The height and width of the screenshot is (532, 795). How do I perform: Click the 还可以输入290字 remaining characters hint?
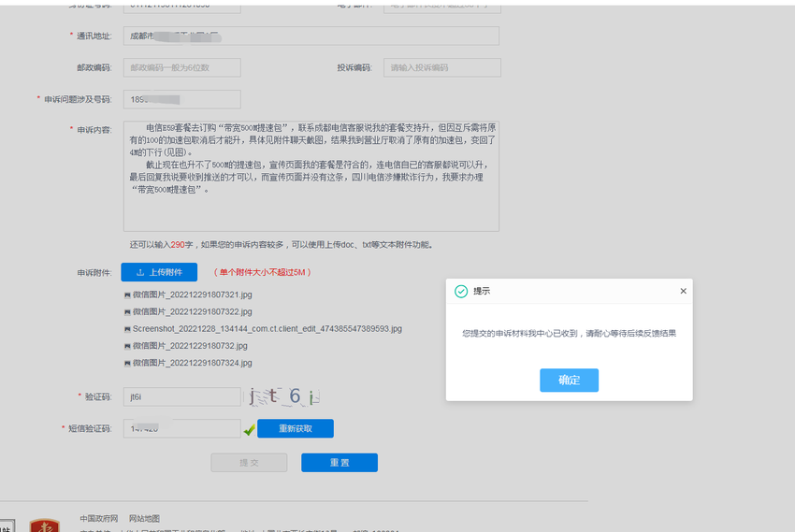(281, 245)
